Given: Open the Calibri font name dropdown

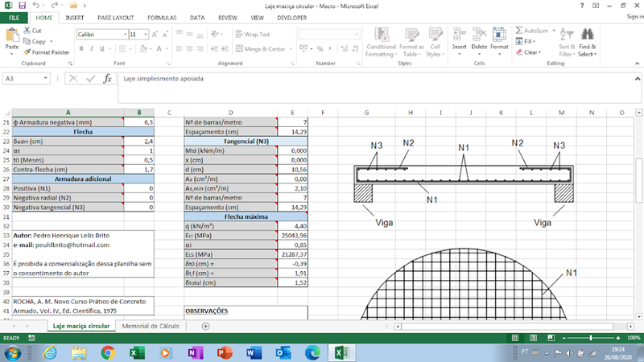Looking at the screenshot, I should pyautogui.click(x=125, y=35).
